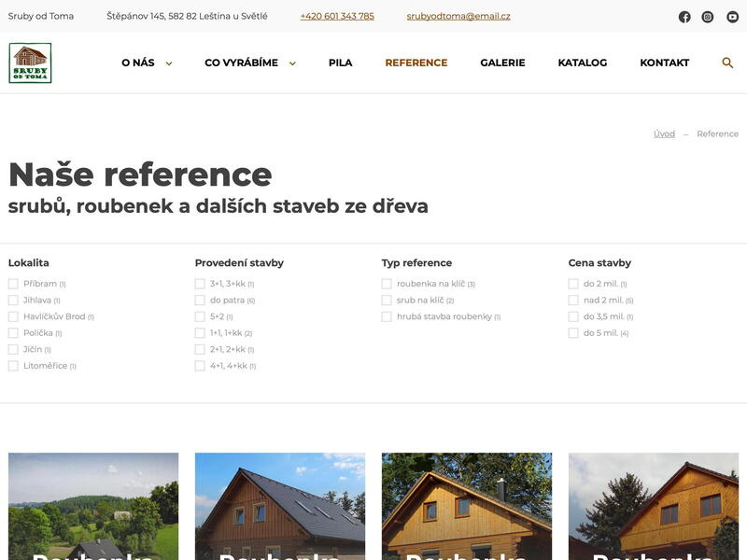Open the Pila menu item

coord(340,63)
